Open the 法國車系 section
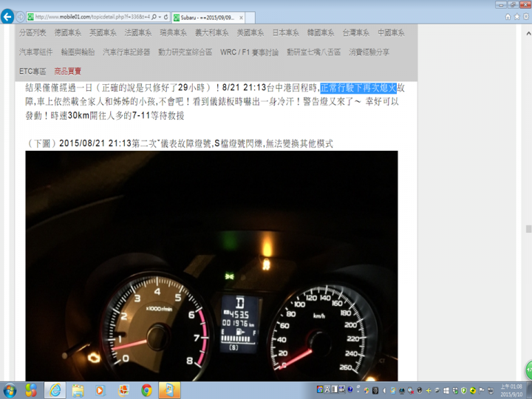 [138, 33]
